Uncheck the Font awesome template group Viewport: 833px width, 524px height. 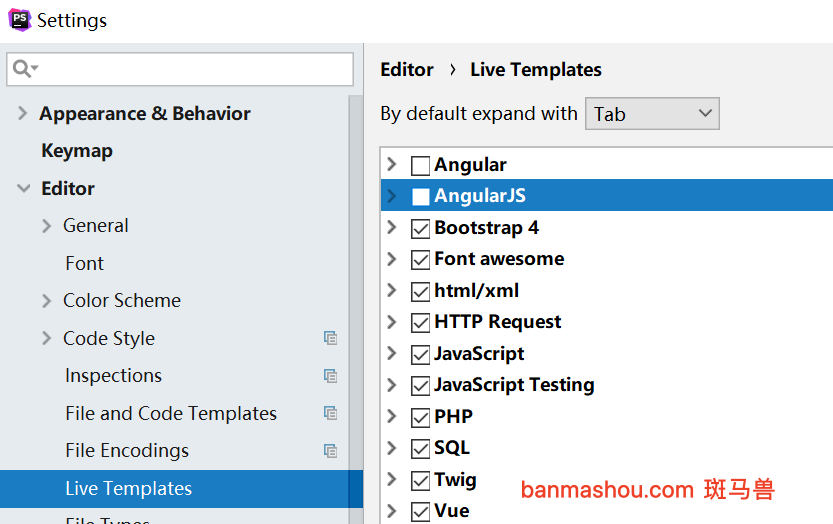tap(420, 260)
